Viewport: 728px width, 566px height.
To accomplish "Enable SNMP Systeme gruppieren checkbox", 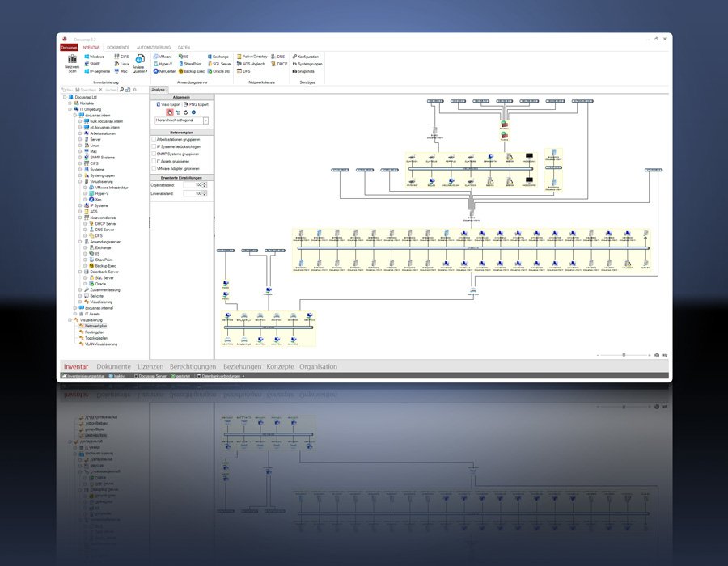I will pos(154,154).
